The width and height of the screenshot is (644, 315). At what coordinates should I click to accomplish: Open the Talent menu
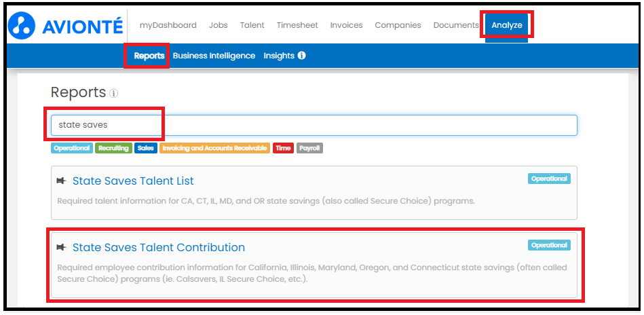coord(252,25)
